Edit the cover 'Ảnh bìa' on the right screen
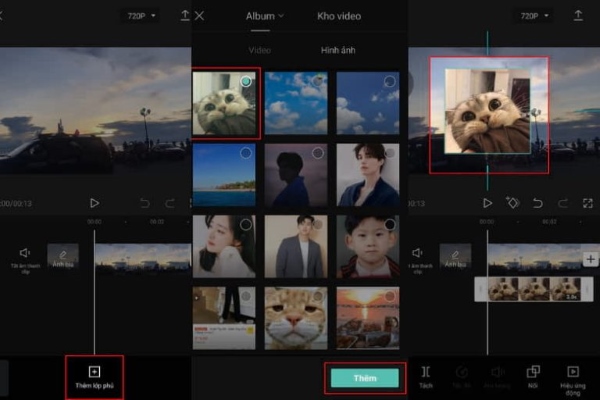This screenshot has height=400, width=600. tap(455, 256)
